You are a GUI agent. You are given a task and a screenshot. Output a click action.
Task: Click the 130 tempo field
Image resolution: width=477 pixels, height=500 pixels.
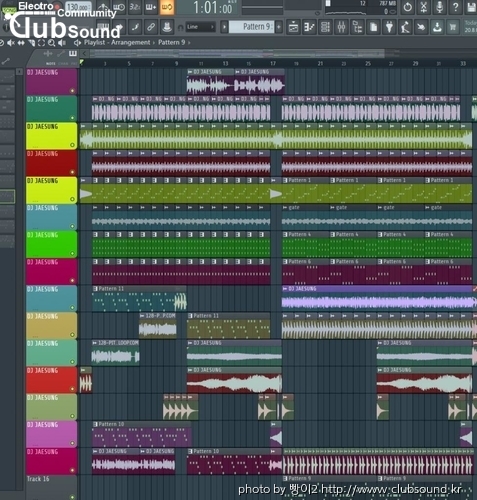point(78,7)
